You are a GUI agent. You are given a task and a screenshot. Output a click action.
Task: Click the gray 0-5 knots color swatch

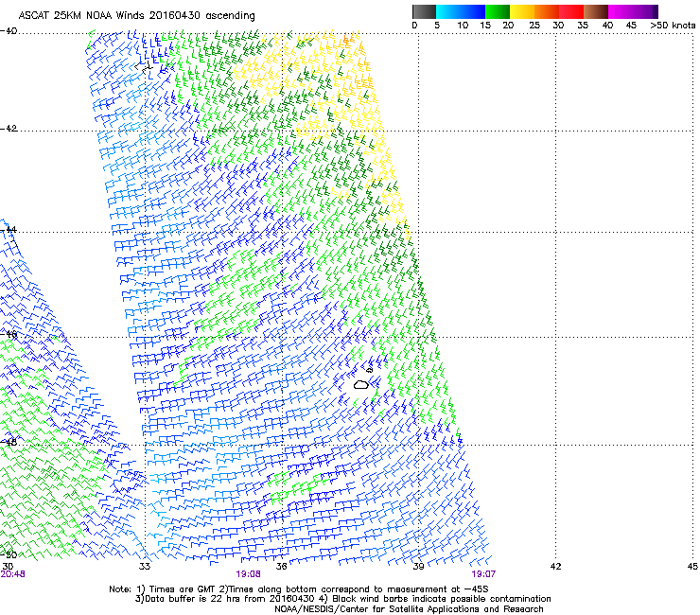pos(424,11)
